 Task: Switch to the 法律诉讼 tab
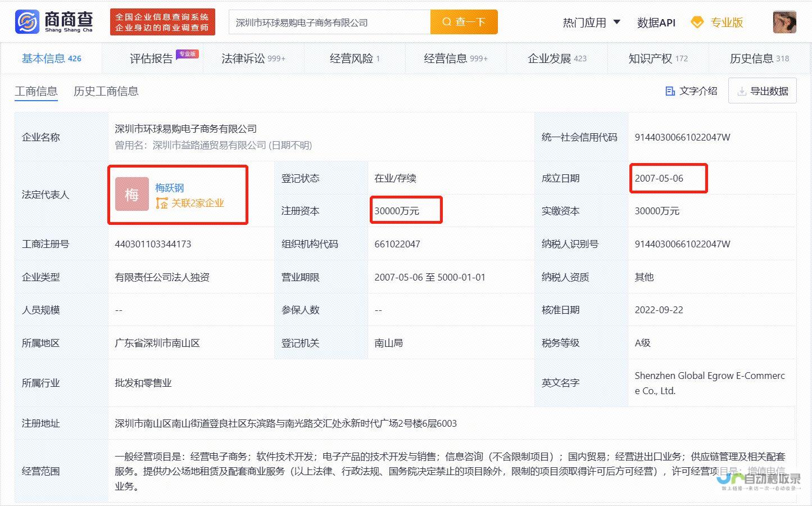[253, 58]
